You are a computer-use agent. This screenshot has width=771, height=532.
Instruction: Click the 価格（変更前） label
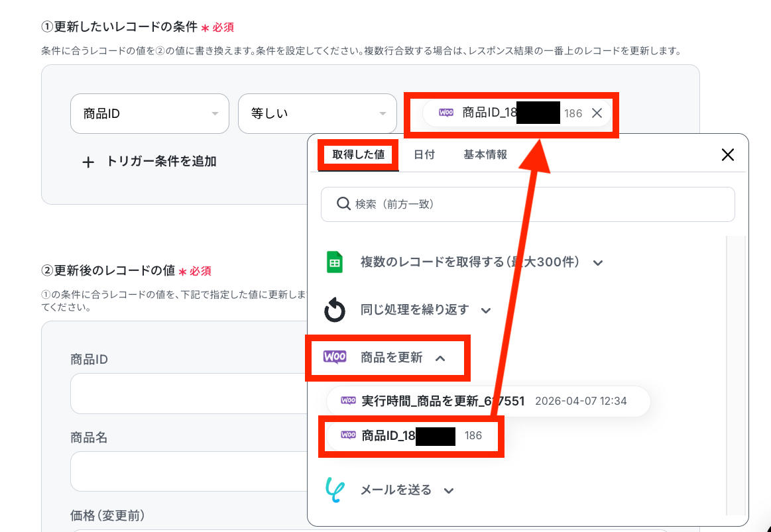click(x=107, y=515)
